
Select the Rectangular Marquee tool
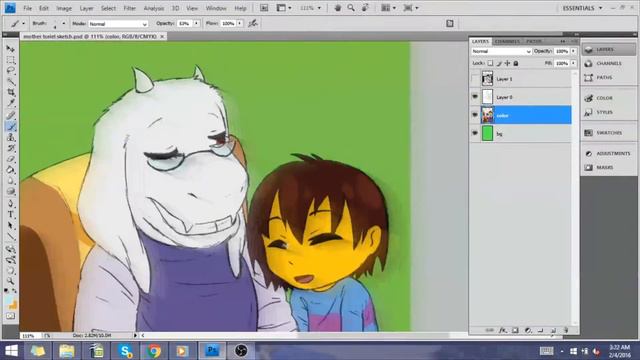click(11, 60)
